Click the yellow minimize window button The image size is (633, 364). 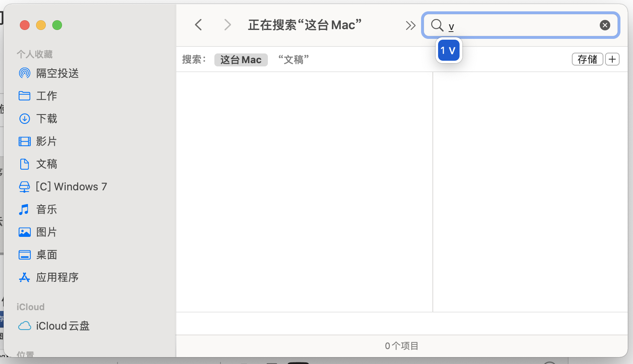point(41,25)
